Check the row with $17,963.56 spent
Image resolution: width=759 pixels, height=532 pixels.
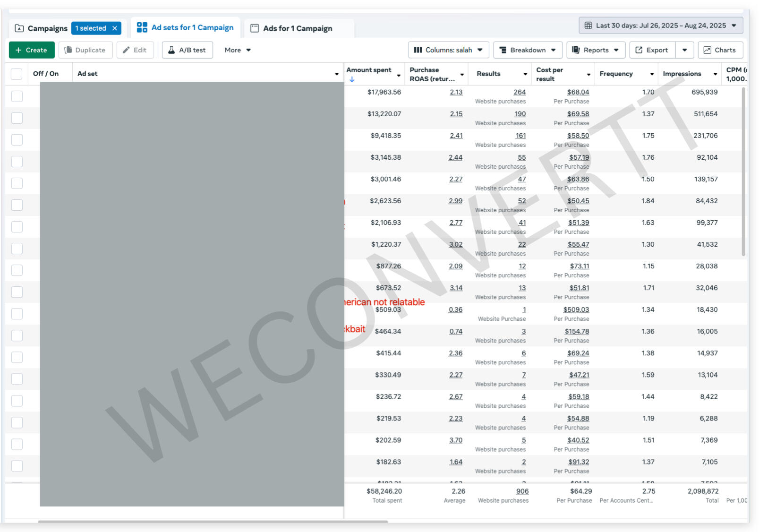(x=17, y=96)
